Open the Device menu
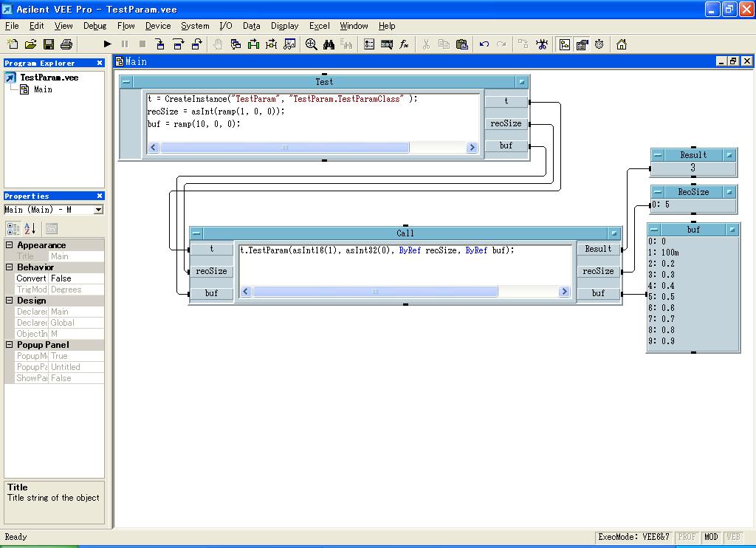Viewport: 756px width, 548px height. click(158, 26)
